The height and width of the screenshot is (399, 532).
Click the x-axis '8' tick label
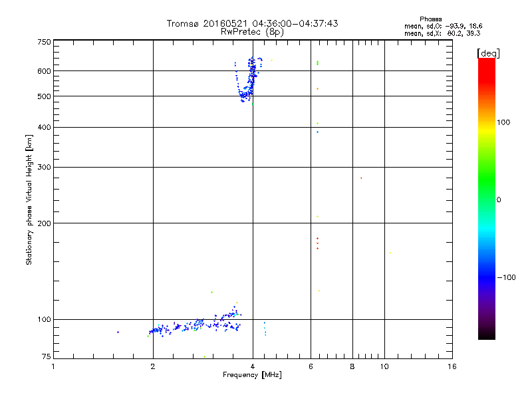pyautogui.click(x=352, y=366)
